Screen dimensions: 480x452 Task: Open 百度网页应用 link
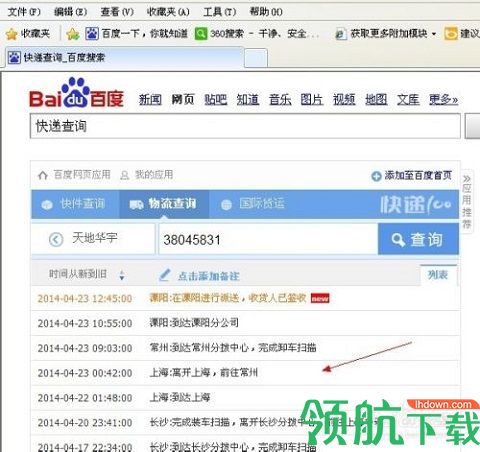[82, 175]
